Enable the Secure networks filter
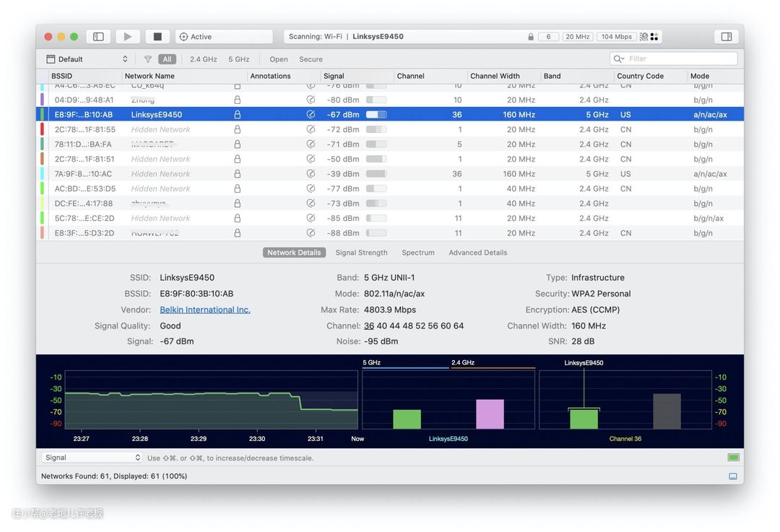This screenshot has width=780, height=532. tap(311, 59)
